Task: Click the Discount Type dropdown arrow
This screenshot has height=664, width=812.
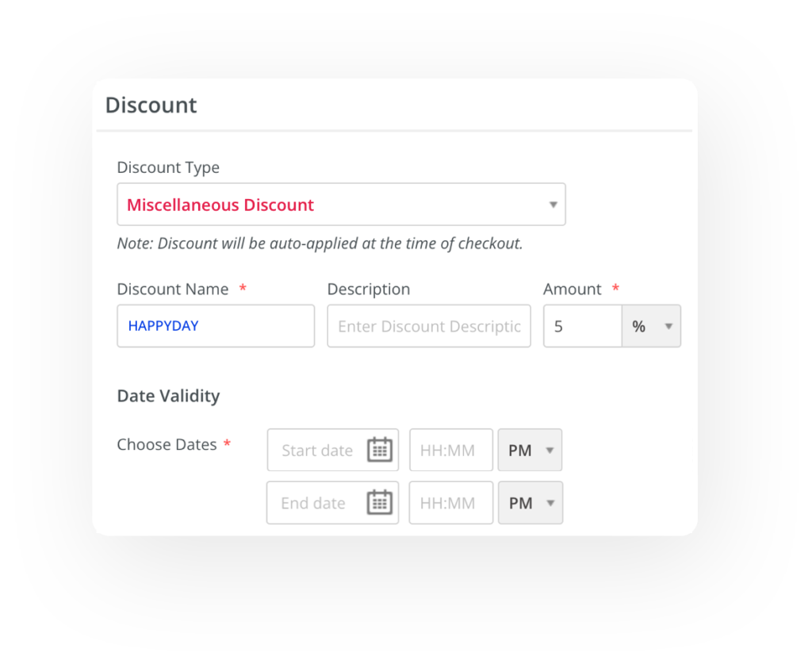Action: click(x=553, y=204)
